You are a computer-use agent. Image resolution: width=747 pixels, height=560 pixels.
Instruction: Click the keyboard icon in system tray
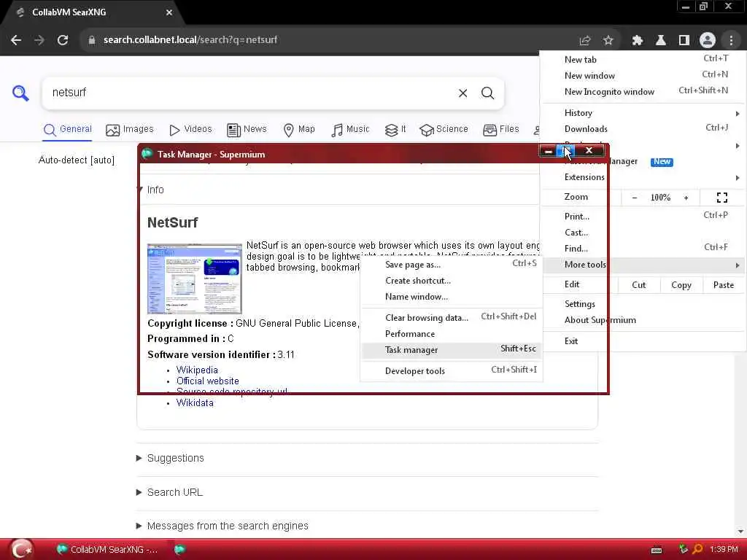pyautogui.click(x=657, y=550)
